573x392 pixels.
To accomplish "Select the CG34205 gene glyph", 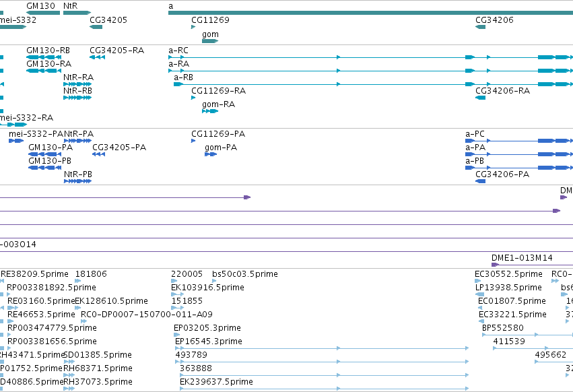I will [96, 27].
